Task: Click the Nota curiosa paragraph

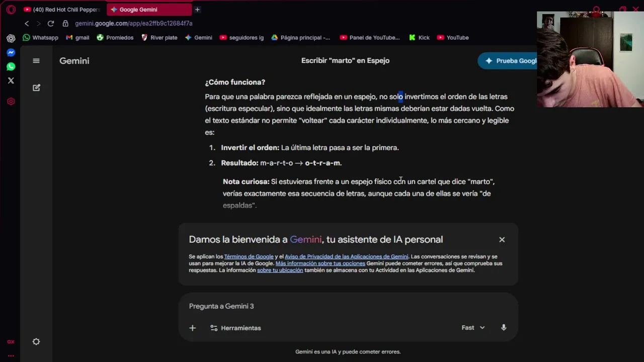Action: coord(360,194)
